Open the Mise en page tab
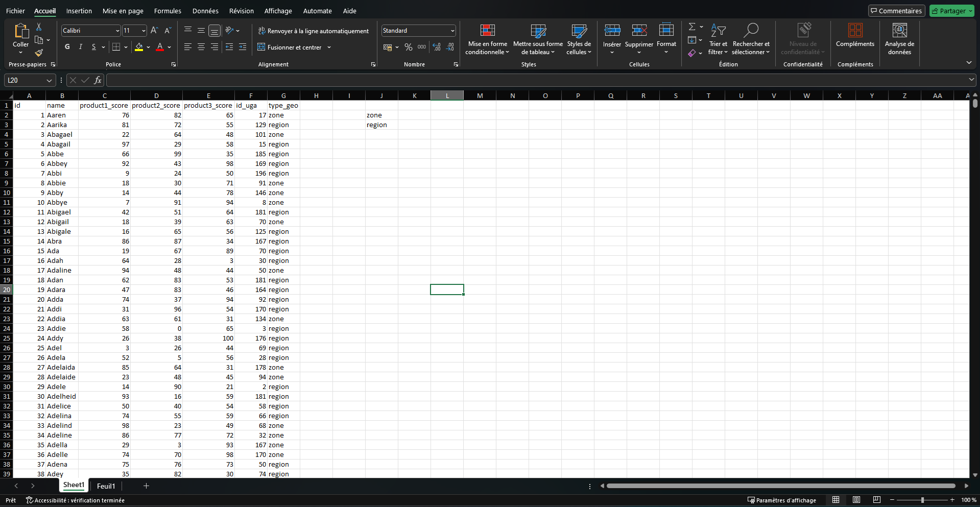The image size is (980, 507). (x=123, y=11)
